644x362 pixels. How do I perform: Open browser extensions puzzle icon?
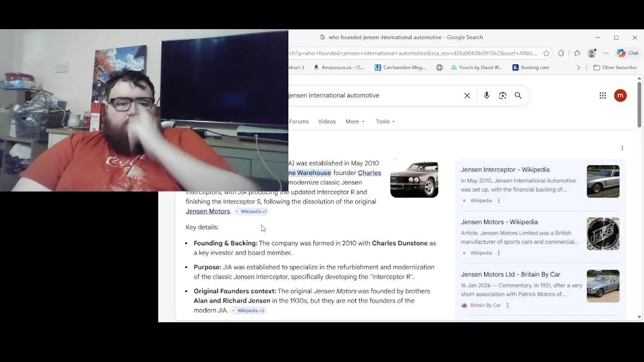(x=561, y=53)
